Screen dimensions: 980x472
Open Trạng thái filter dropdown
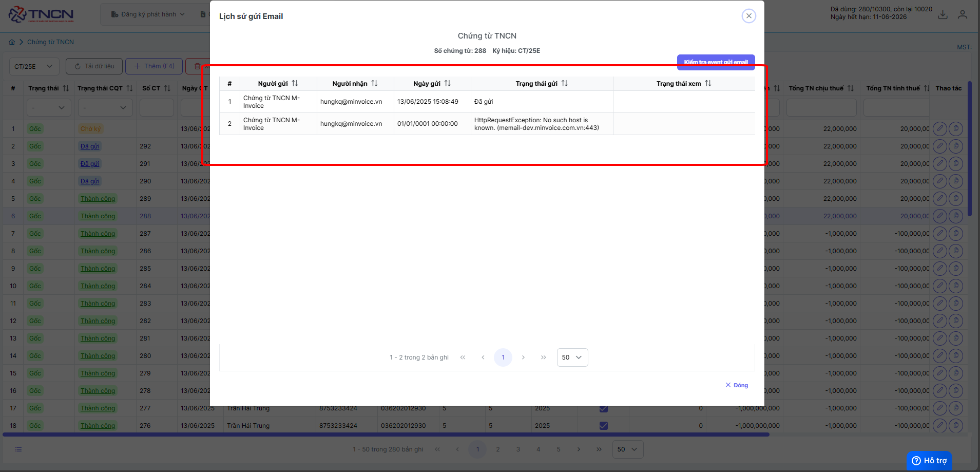[49, 108]
